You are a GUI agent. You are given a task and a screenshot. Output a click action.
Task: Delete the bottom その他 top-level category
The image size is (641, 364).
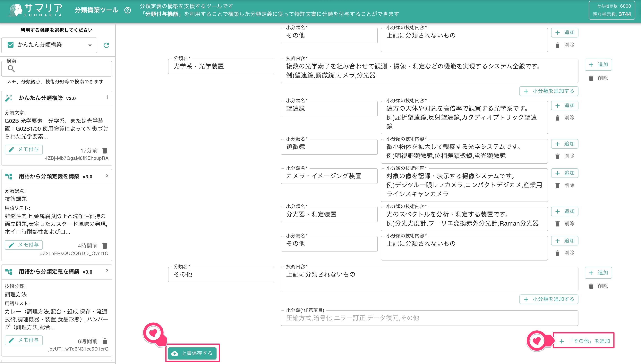pos(598,286)
